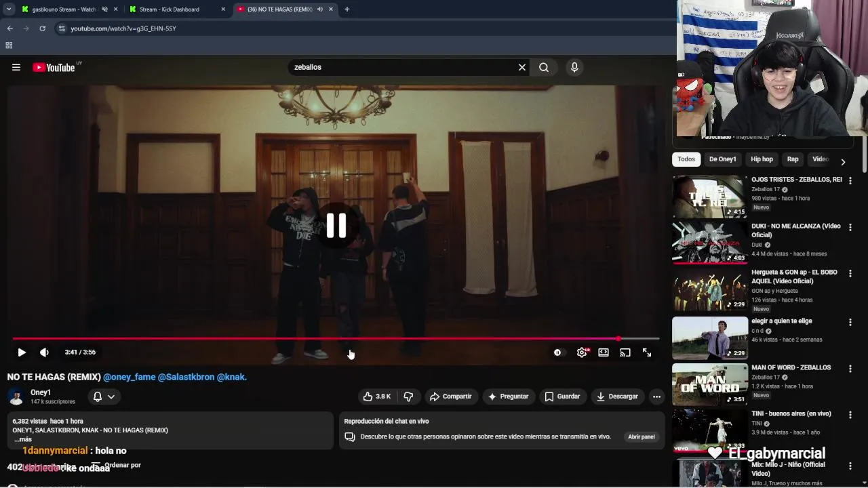This screenshot has height=488, width=868.
Task: Open the YouTube hamburger guide menu
Action: (x=16, y=67)
